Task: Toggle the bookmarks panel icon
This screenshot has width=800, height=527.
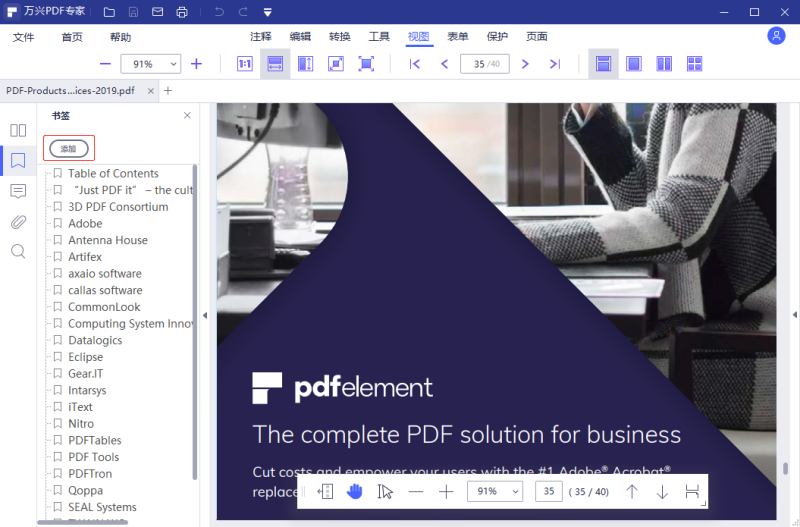Action: 18,161
